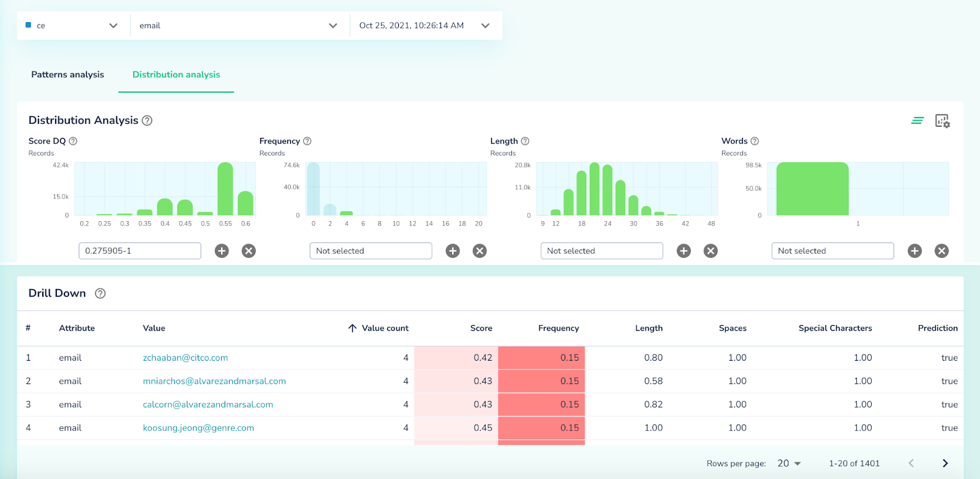Screen dimensions: 980x479
Task: Expand the email attribute dropdown
Action: point(239,26)
